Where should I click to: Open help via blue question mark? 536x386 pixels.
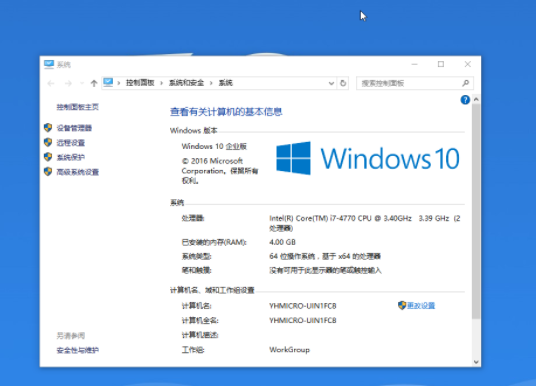coord(465,100)
